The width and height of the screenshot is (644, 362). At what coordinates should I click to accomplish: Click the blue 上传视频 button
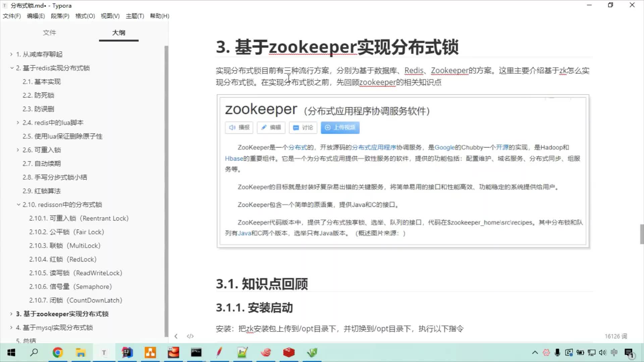pos(340,127)
